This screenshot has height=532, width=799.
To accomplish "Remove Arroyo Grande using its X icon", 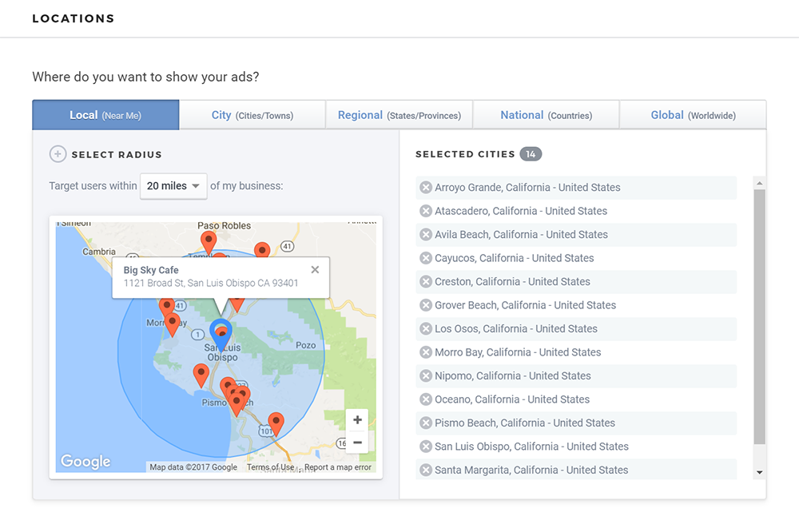I will tap(425, 187).
